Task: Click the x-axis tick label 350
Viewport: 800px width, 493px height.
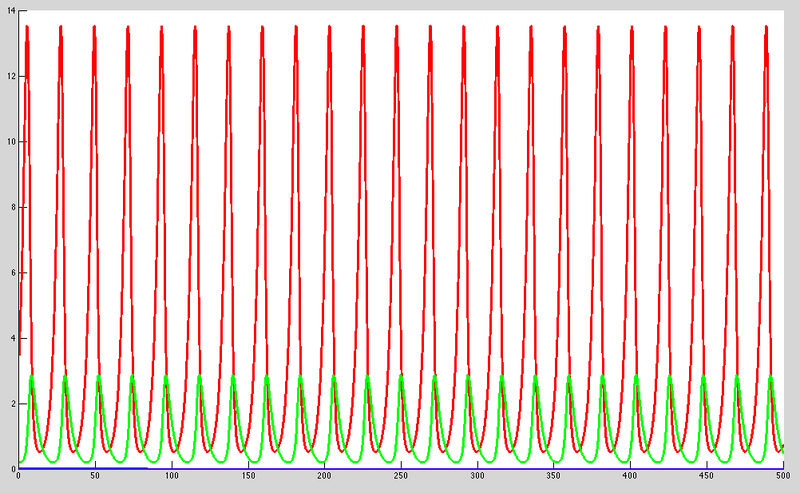Action: click(554, 478)
